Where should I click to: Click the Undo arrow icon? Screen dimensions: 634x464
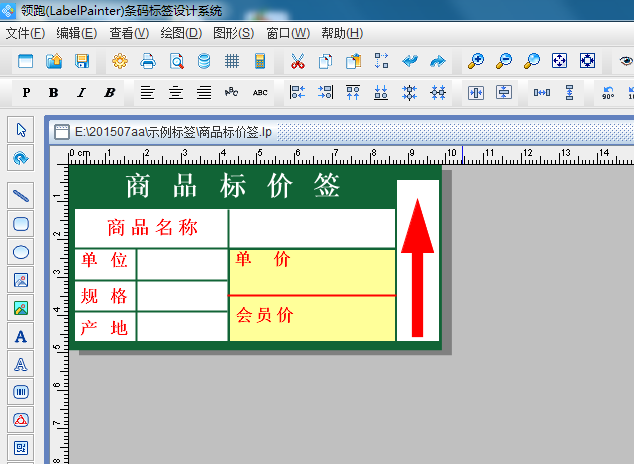(410, 62)
